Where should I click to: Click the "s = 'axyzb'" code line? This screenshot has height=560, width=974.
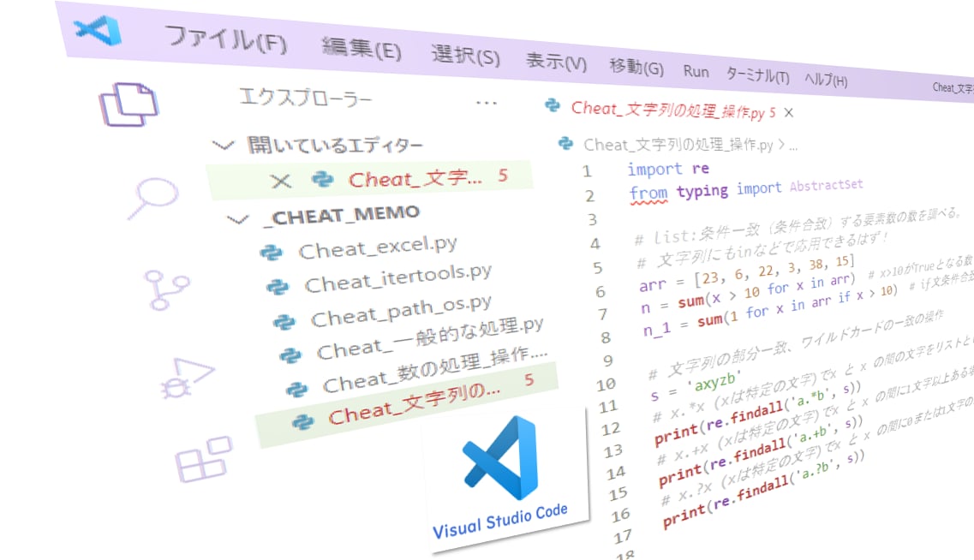pos(696,386)
